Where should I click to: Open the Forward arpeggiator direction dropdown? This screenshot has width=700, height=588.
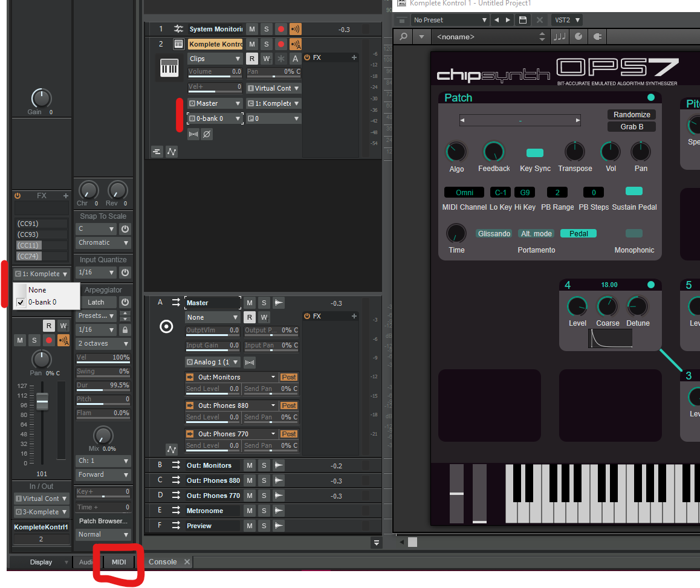pyautogui.click(x=103, y=474)
